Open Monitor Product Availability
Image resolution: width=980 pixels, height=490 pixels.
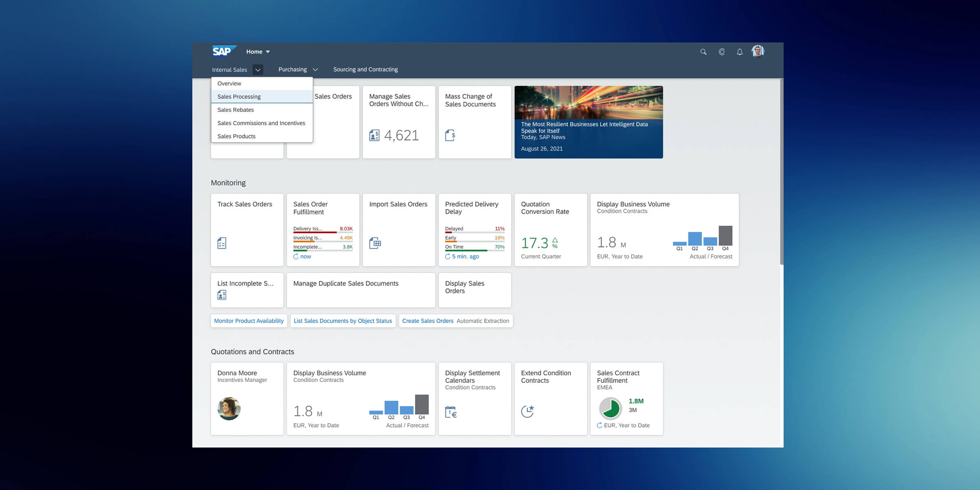coord(248,321)
